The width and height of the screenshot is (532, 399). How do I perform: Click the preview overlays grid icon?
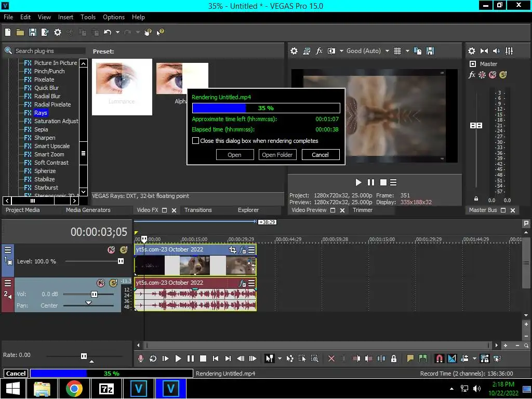coord(397,51)
